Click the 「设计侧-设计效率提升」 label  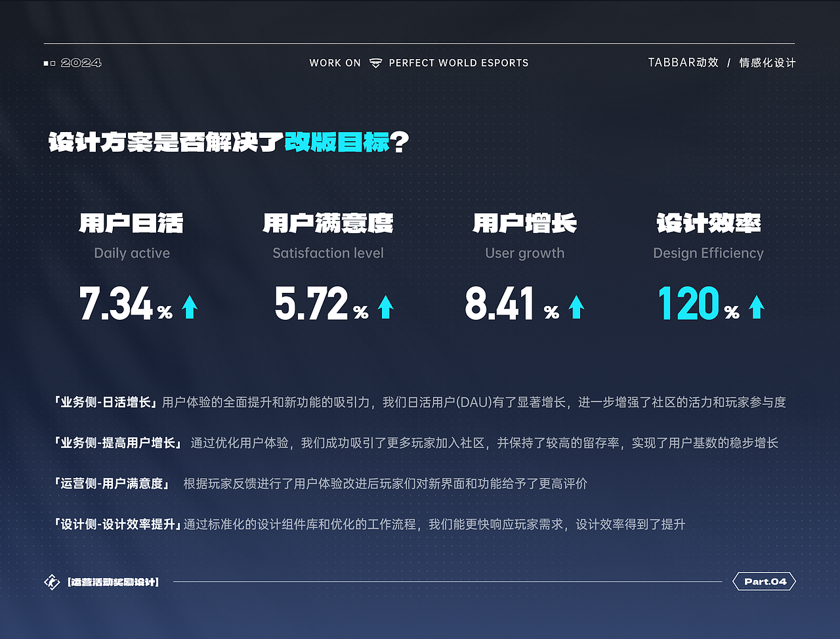(x=115, y=525)
